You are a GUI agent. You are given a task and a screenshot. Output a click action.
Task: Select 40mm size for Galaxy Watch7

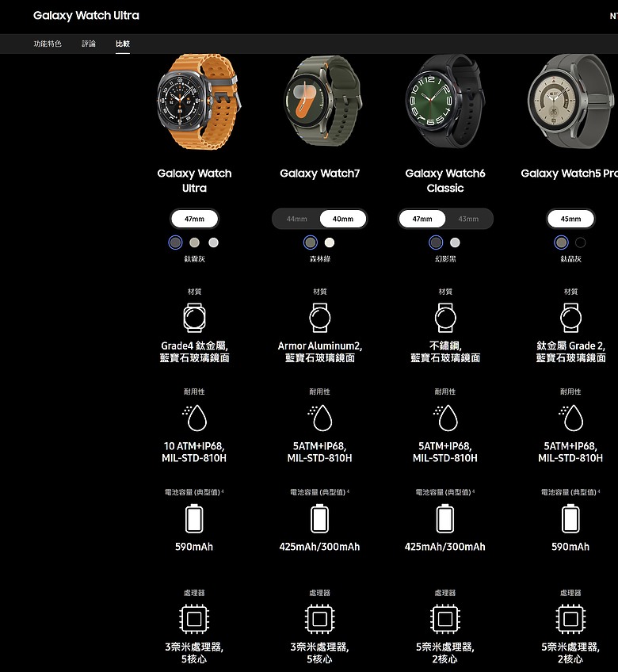coord(343,219)
